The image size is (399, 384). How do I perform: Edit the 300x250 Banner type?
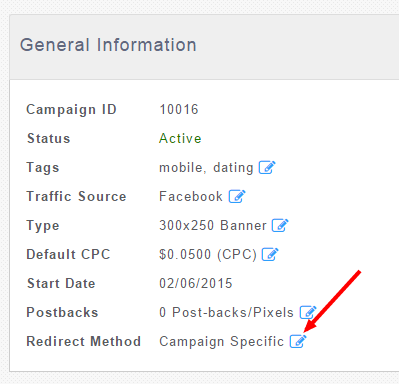[x=280, y=225]
